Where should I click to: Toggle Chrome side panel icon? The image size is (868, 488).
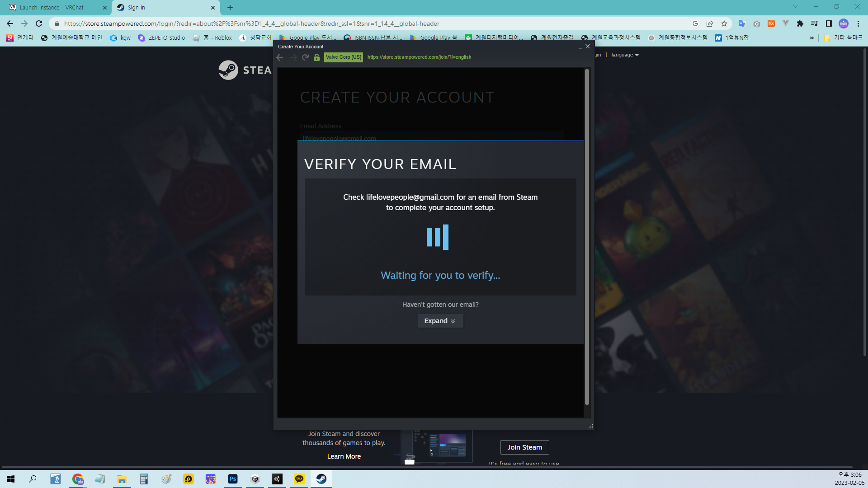829,23
